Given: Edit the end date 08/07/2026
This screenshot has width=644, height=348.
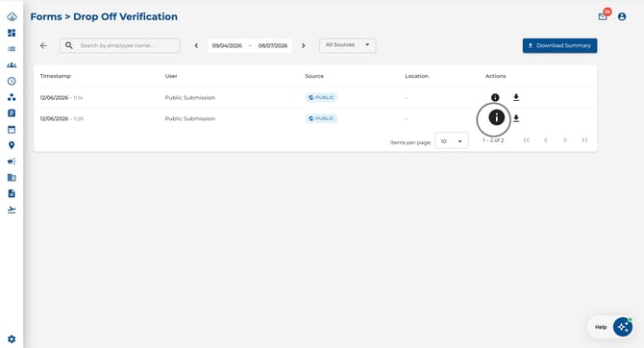Looking at the screenshot, I should point(273,45).
